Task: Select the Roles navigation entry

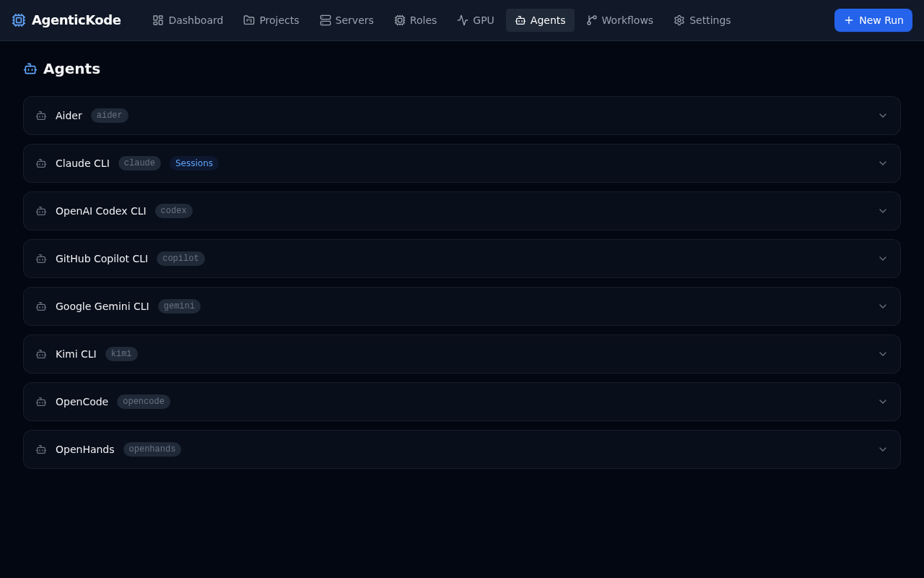Action: click(x=415, y=20)
